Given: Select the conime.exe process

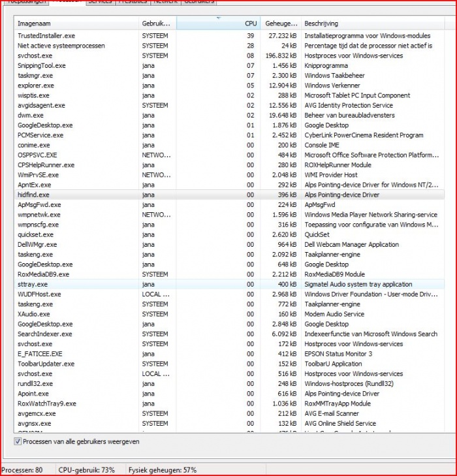Looking at the screenshot, I should coord(229,145).
